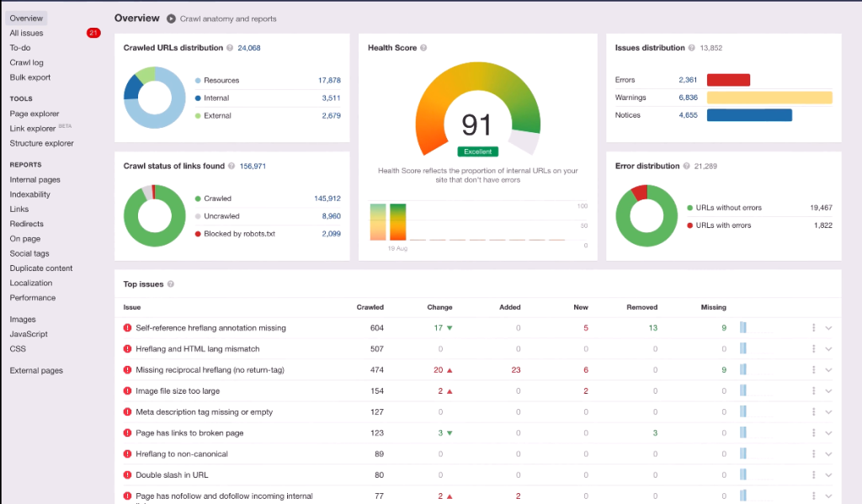The width and height of the screenshot is (862, 504).
Task: Click help icon beside Crawled URLs distribution
Action: 230,48
